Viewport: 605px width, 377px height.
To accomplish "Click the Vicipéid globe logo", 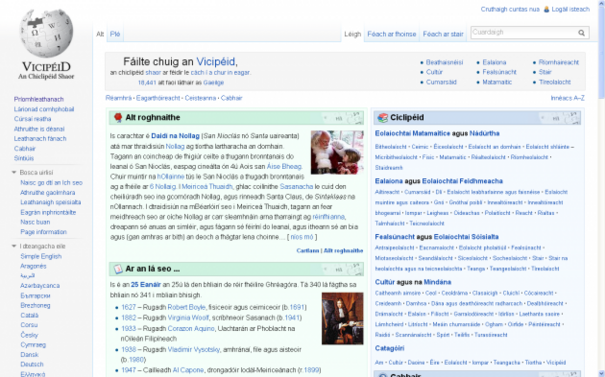I will 46,33.
